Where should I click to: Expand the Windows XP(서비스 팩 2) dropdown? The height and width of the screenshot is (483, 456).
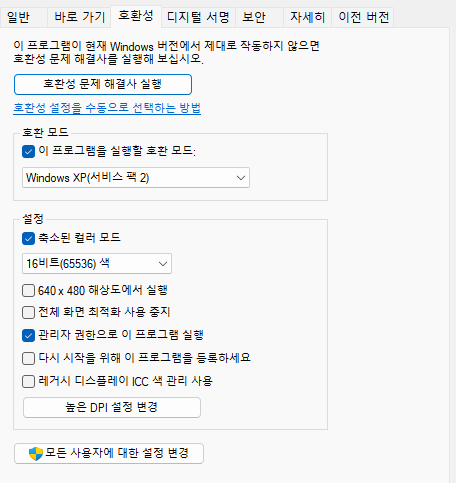pos(136,178)
